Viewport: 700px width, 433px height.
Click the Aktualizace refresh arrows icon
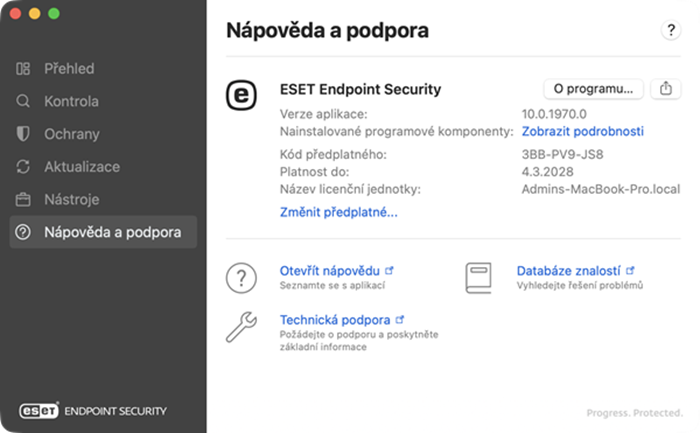(23, 167)
